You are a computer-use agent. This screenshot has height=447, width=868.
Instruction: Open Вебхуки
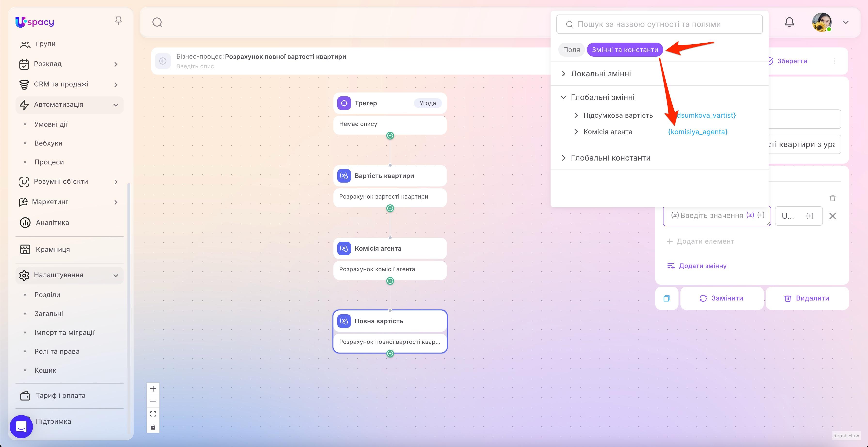point(48,143)
